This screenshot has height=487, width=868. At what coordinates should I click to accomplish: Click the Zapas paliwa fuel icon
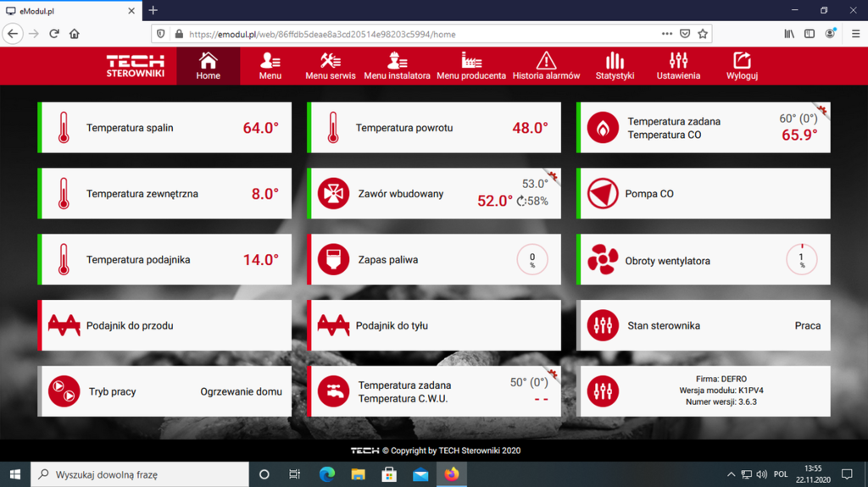coord(333,260)
